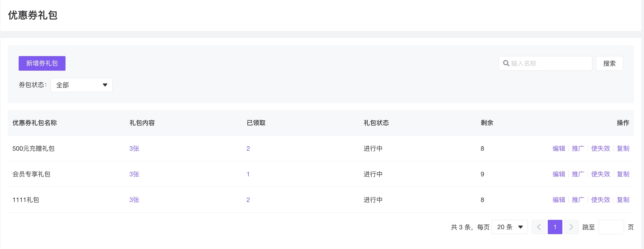This screenshot has width=644, height=249.
Task: Open 3张 contents of 1111礼包
Action: point(134,200)
